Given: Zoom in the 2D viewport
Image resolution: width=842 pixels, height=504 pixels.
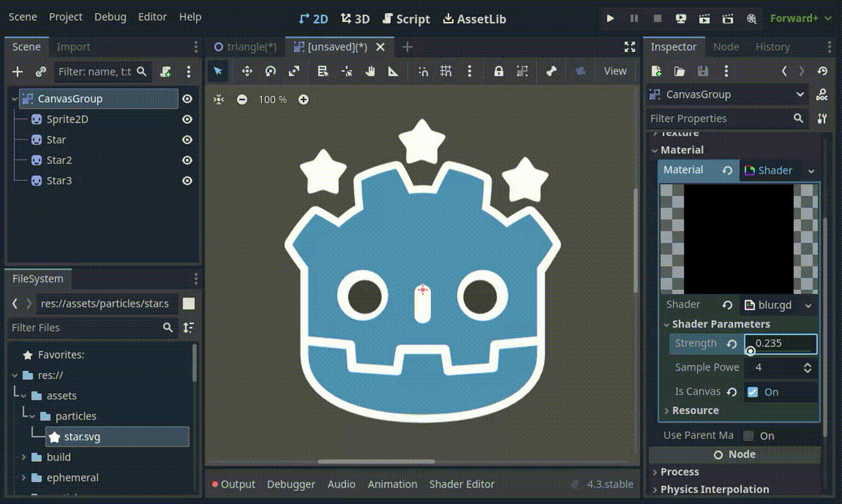Looking at the screenshot, I should click(304, 100).
